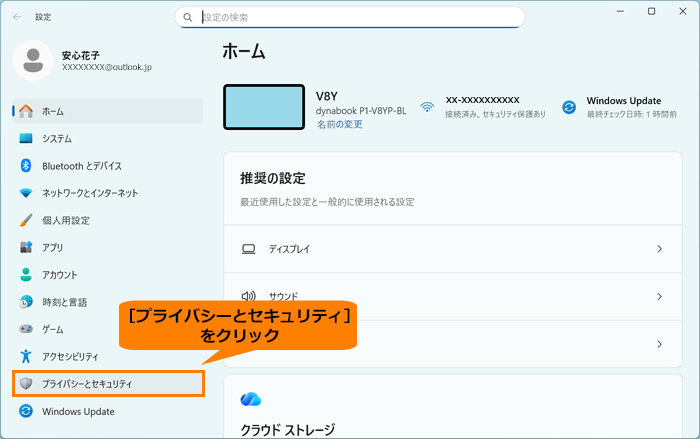The width and height of the screenshot is (700, 439).
Task: Open アプリ in the sidebar
Action: (108, 247)
